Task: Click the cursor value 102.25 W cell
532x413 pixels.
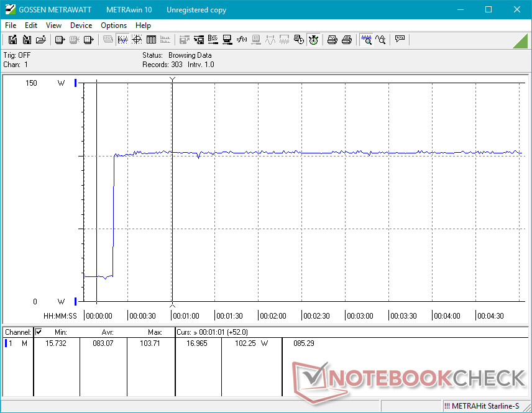Action: point(252,343)
